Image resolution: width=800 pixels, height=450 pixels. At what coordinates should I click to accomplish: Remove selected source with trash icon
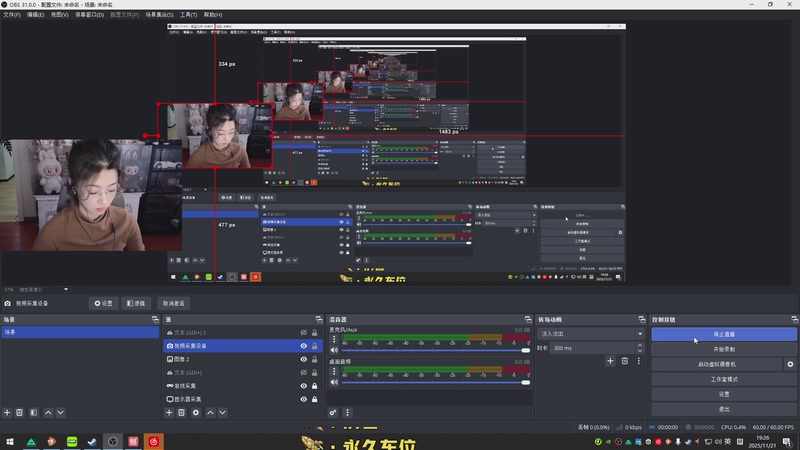pyautogui.click(x=181, y=412)
